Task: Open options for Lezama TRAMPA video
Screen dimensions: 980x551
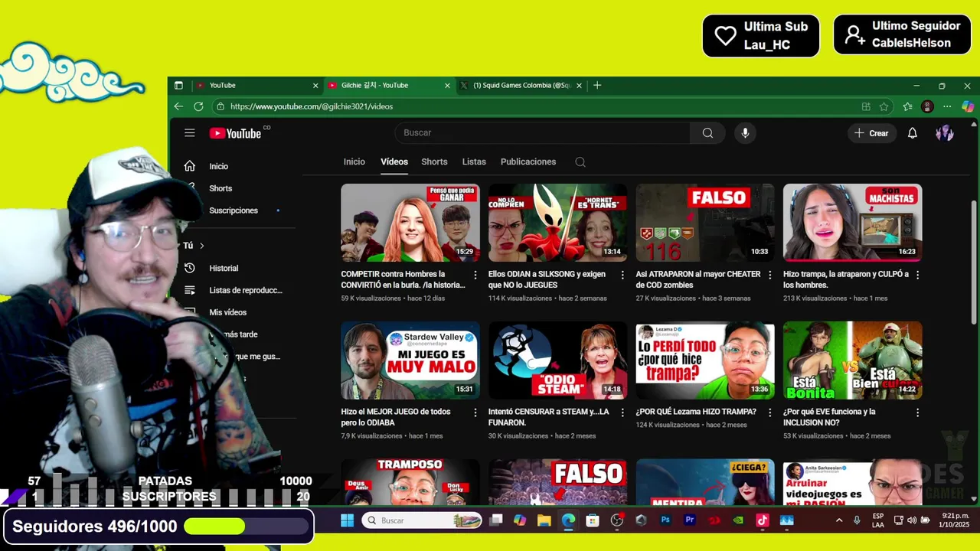Action: coord(770,412)
